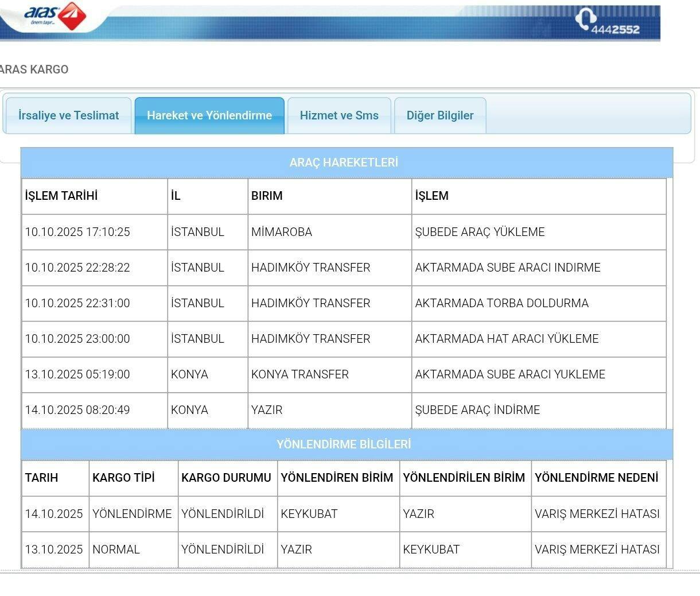Select the ŞUBEDE ARAÇ İNDİRME operation cell
Image resolution: width=700 pixels, height=596 pixels.
477,410
